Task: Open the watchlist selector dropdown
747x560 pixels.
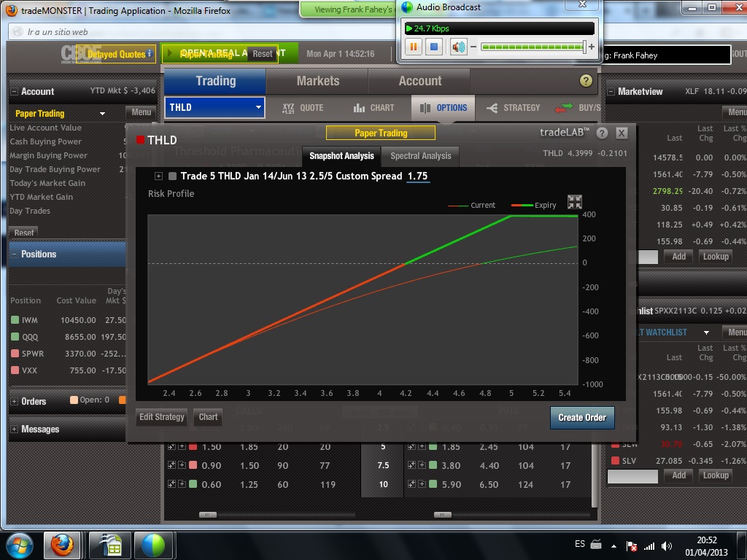Action: tap(706, 332)
